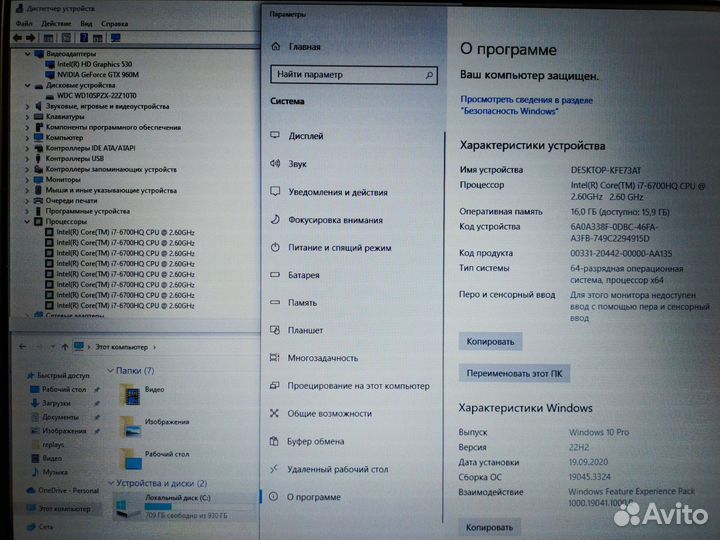The height and width of the screenshot is (540, 720).
Task: Open Дисплей settings page
Action: pyautogui.click(x=306, y=136)
